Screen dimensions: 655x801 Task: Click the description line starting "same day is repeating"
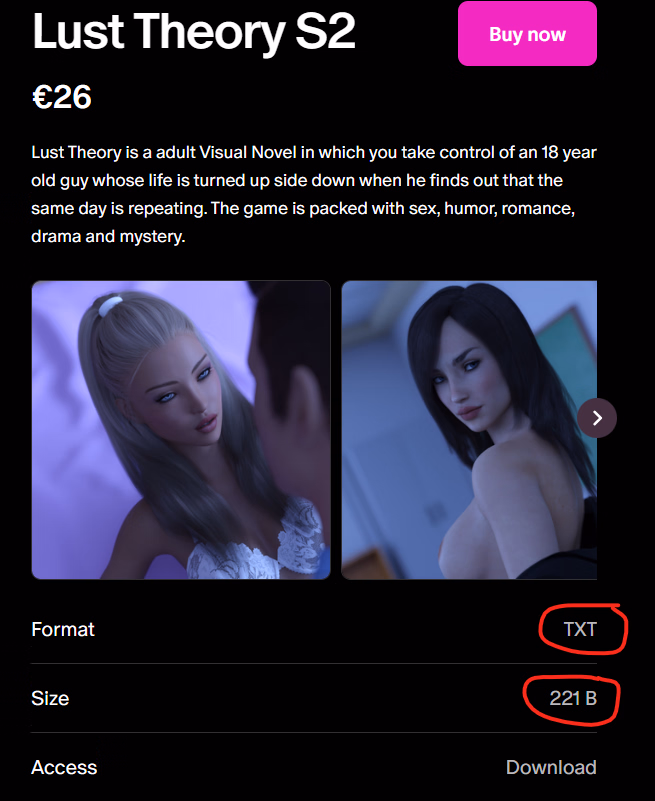click(x=303, y=208)
